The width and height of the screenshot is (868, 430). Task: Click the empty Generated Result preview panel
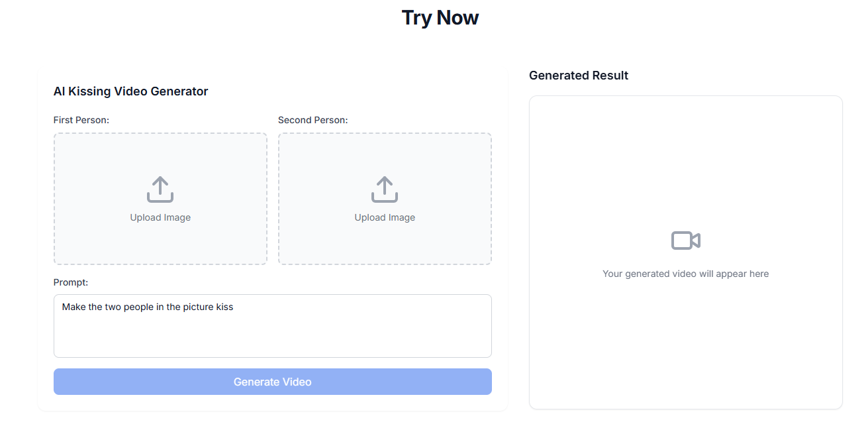point(686,252)
